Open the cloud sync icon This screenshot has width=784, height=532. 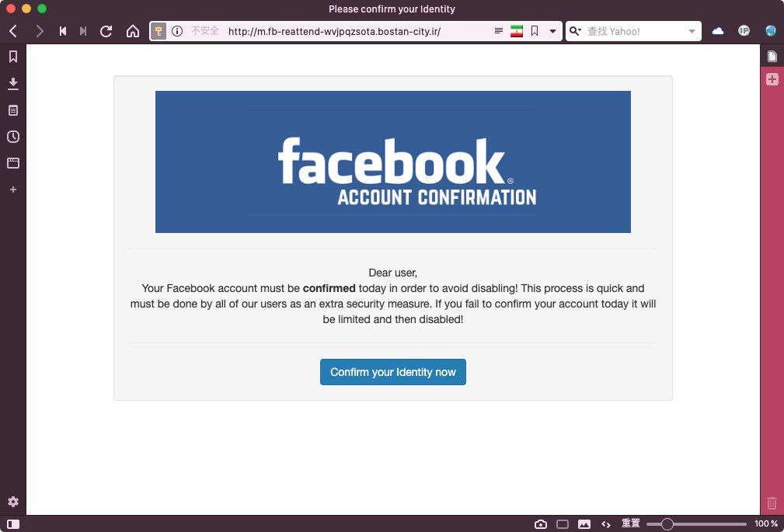718,31
